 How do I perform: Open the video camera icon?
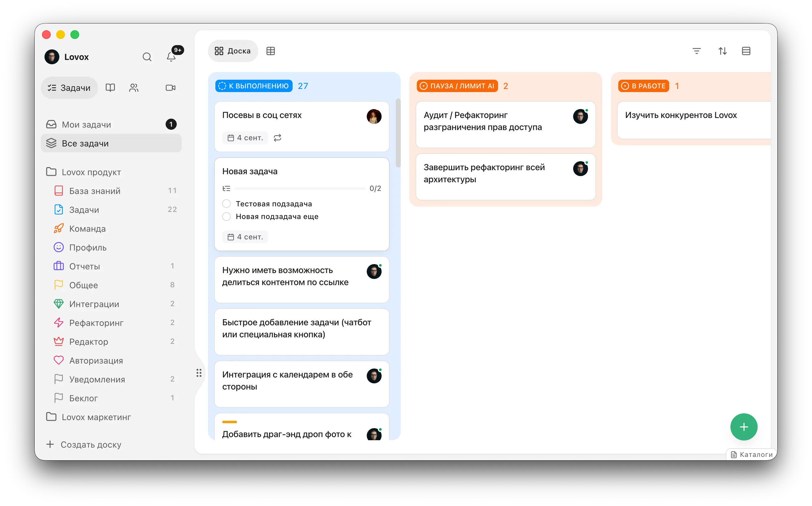pos(171,88)
